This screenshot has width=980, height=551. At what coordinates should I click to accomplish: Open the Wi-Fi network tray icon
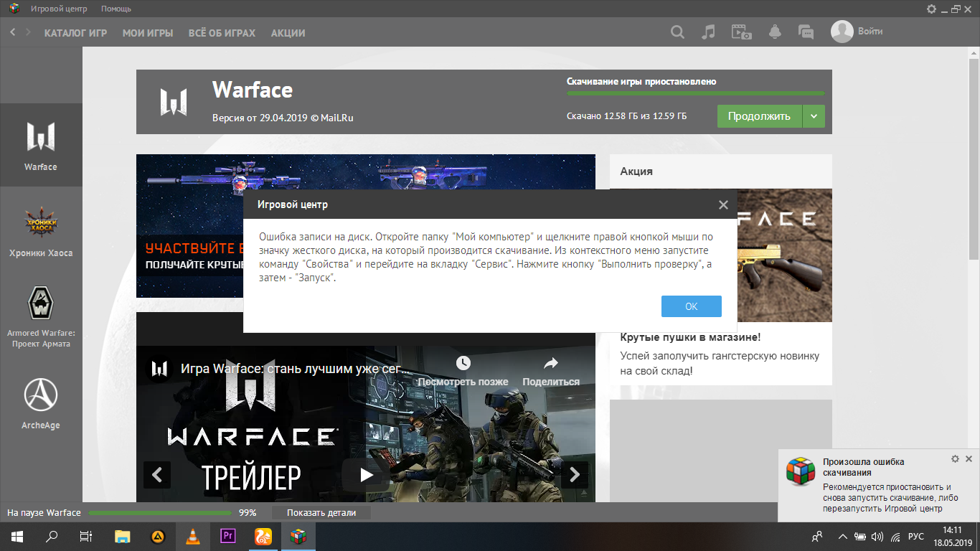(x=895, y=536)
